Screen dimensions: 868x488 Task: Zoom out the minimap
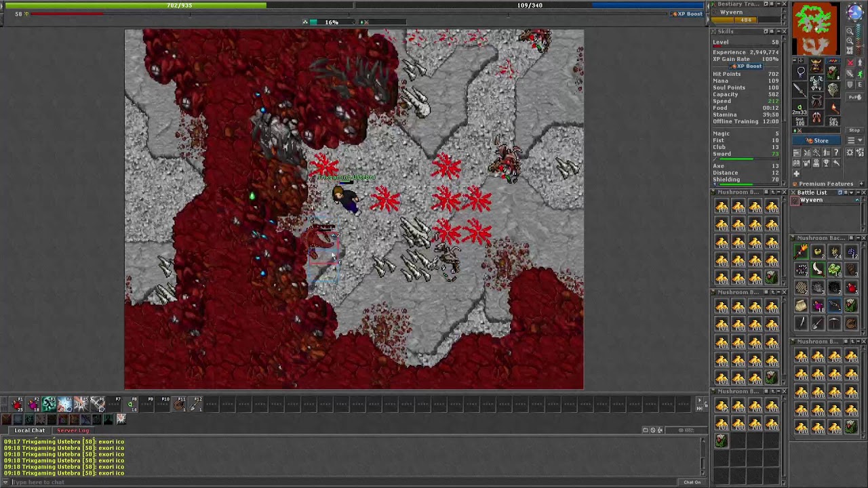tap(850, 32)
